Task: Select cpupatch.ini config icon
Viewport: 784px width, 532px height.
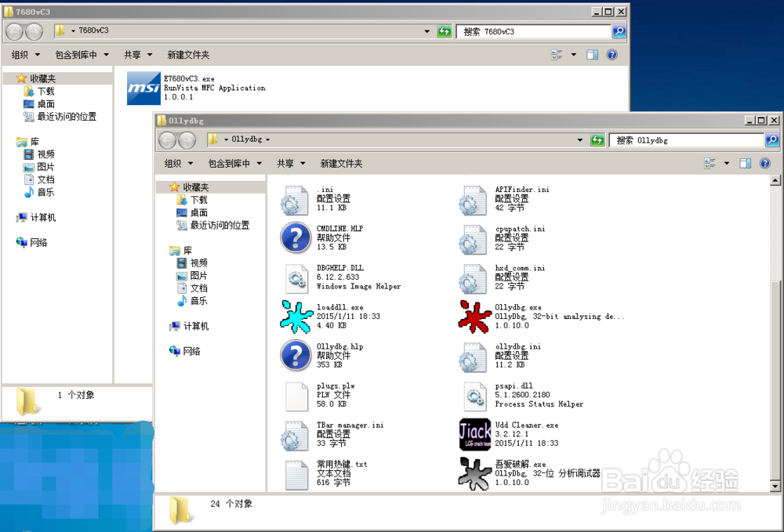Action: tap(473, 238)
